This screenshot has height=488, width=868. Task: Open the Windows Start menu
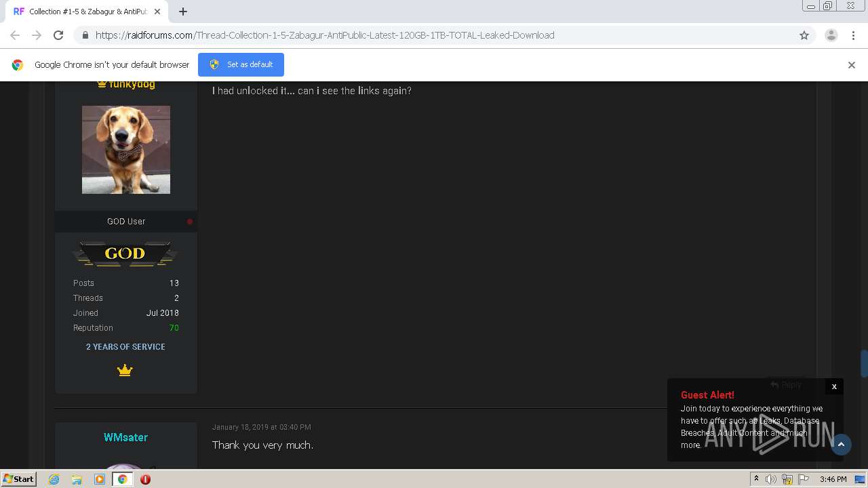pyautogui.click(x=19, y=479)
